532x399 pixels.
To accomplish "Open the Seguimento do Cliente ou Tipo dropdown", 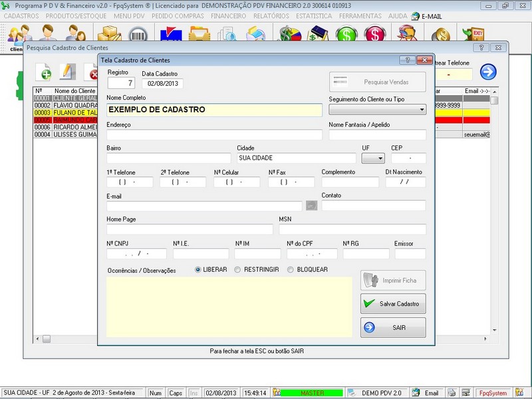I will pos(377,110).
